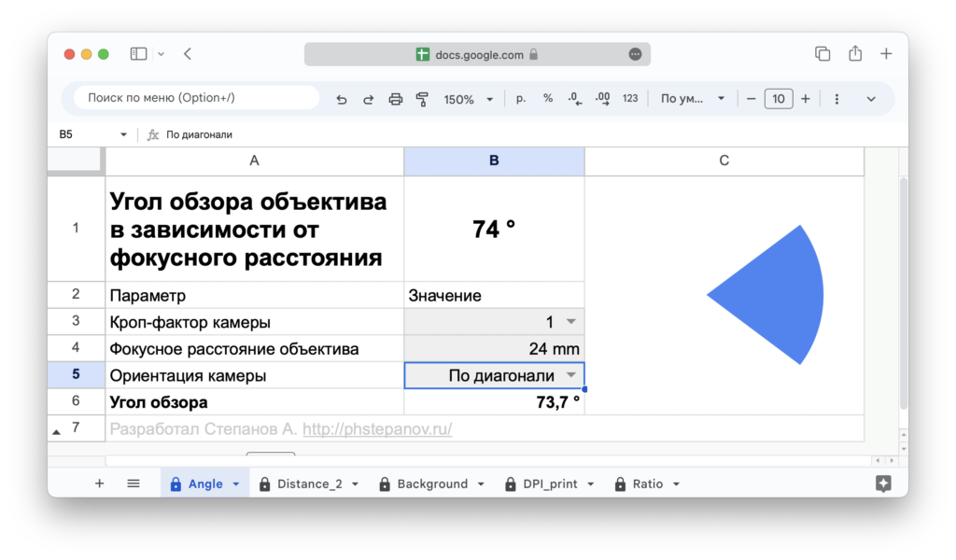
Task: Increase font size with plus
Action: [x=806, y=99]
